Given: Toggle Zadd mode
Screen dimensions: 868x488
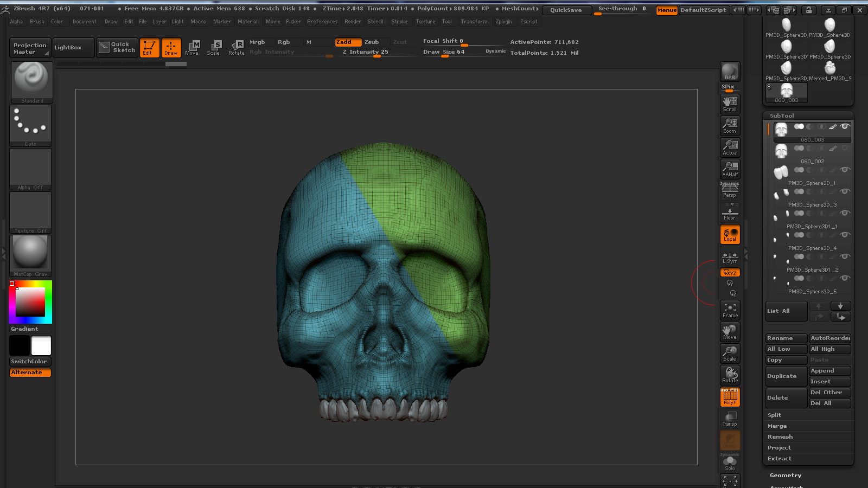Looking at the screenshot, I should pyautogui.click(x=348, y=42).
